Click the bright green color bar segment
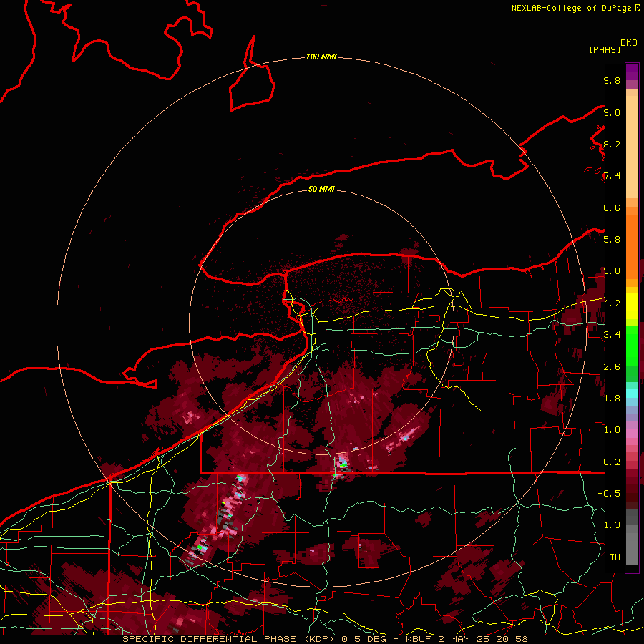 coord(632,346)
